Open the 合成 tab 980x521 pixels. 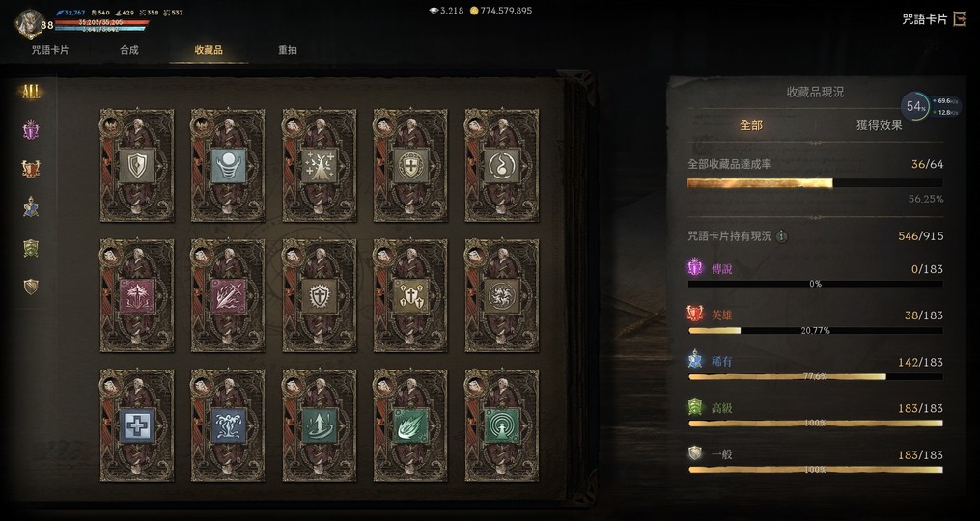point(129,50)
